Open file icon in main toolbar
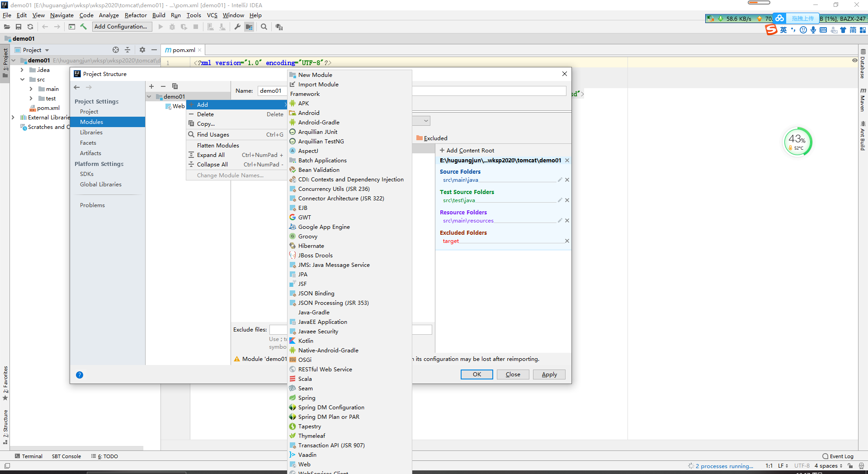The height and width of the screenshot is (474, 868). tap(7, 27)
